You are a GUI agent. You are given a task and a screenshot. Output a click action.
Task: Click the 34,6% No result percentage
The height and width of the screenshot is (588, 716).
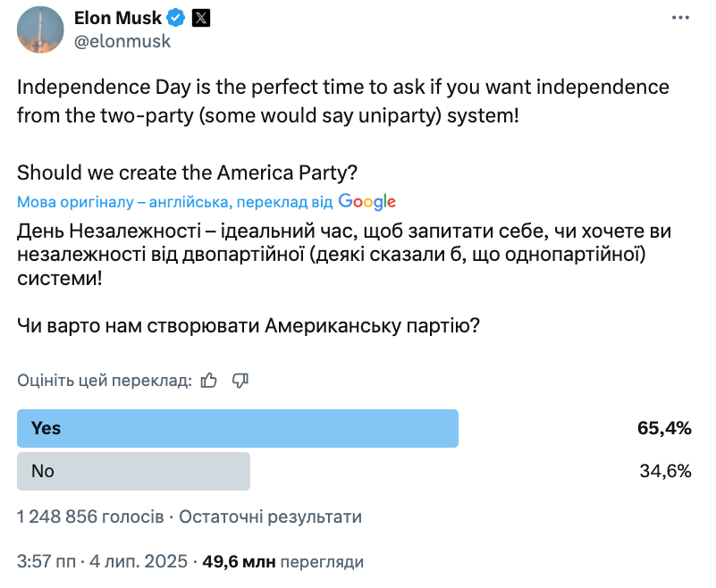tap(665, 471)
